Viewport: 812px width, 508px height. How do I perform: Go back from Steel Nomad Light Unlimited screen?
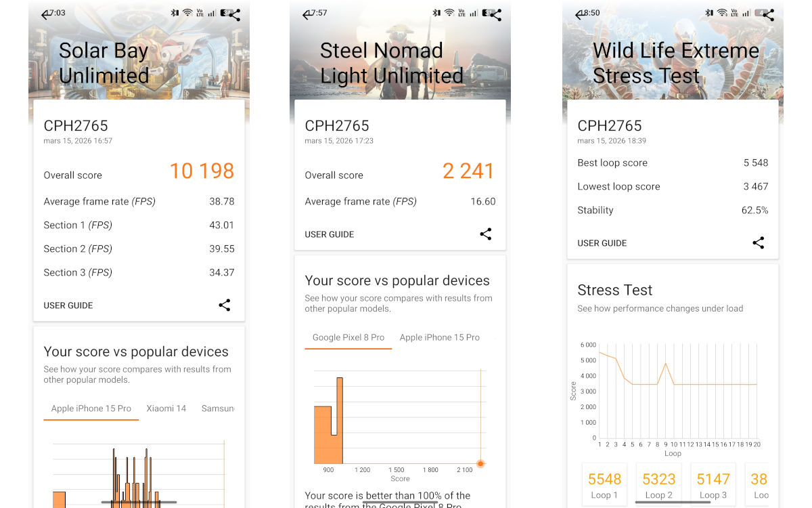coord(307,15)
